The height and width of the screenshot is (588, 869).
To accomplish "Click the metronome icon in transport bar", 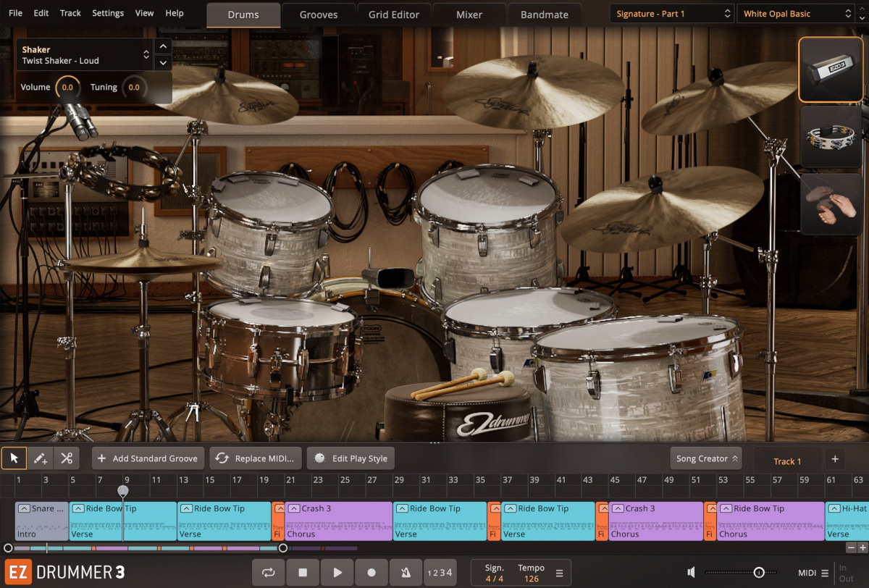I will tap(406, 572).
